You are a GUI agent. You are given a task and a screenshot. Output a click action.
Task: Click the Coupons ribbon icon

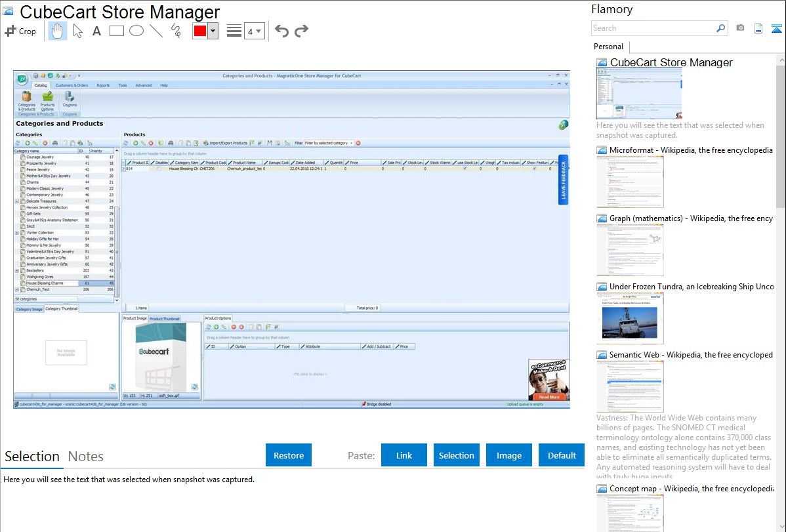coord(70,99)
